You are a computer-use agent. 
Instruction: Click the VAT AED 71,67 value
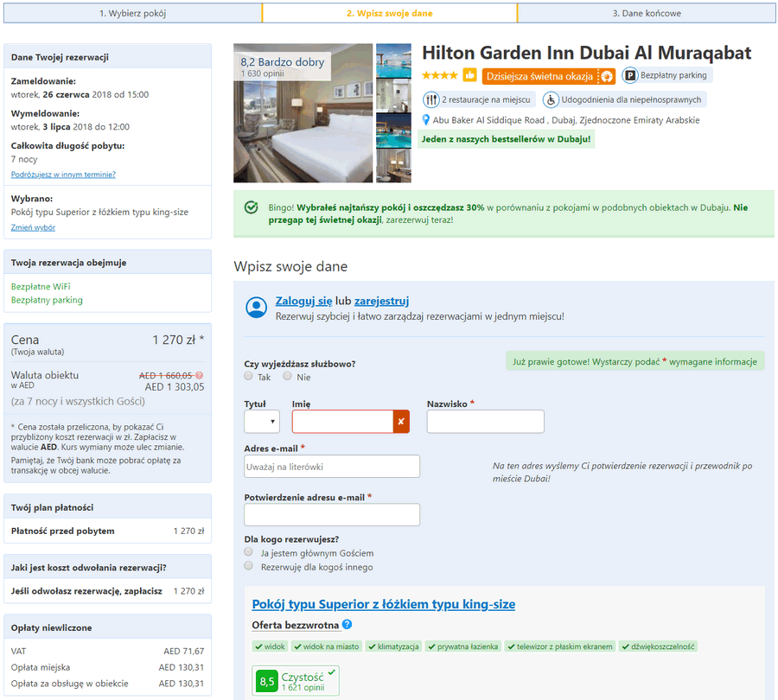(x=183, y=651)
